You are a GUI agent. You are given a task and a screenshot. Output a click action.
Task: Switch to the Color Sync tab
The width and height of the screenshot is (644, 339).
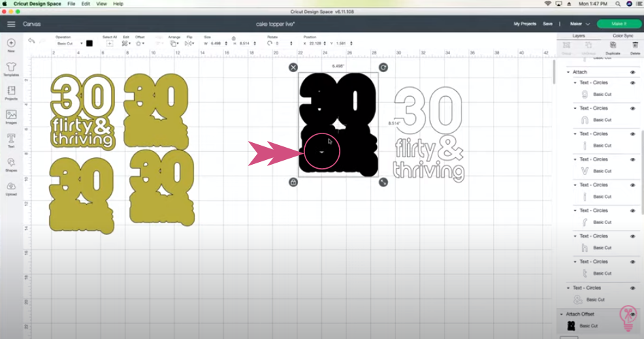[623, 36]
